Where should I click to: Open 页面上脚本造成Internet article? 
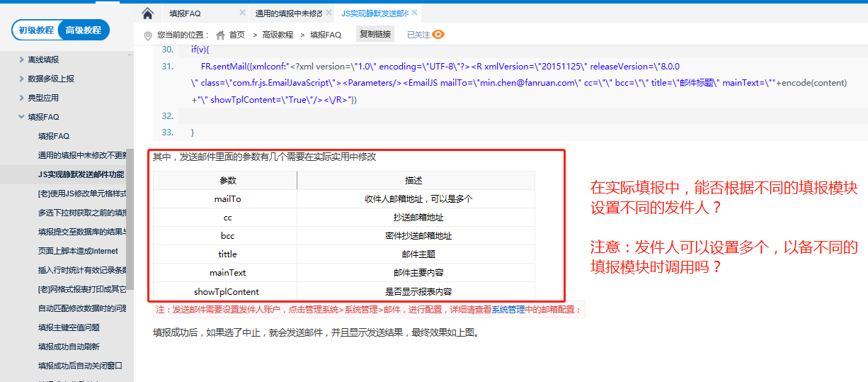pos(79,251)
